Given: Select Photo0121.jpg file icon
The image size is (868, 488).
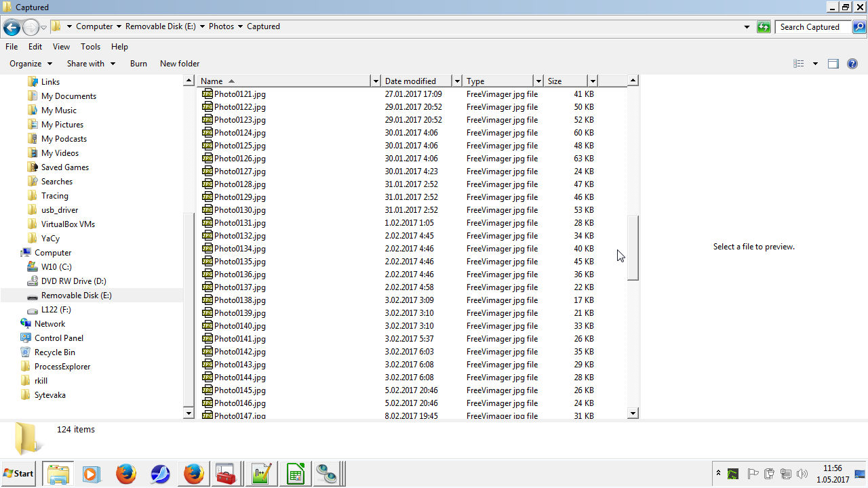Looking at the screenshot, I should click(x=208, y=94).
